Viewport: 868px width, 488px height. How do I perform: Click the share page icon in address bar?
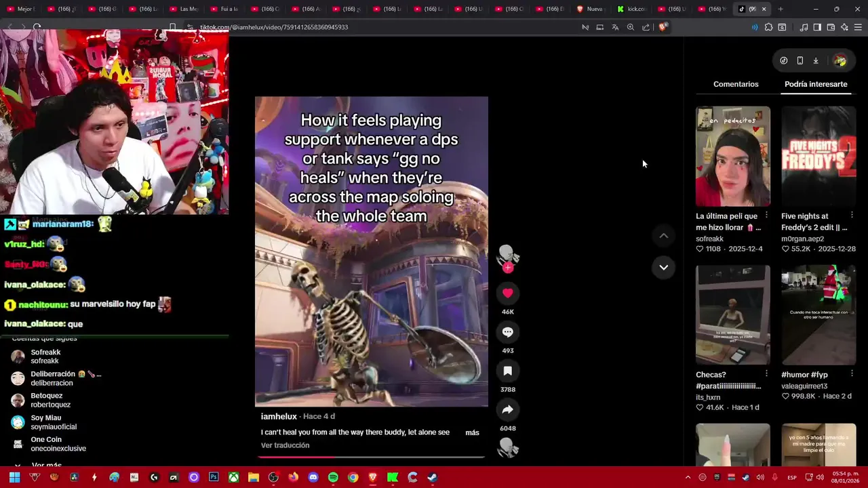click(646, 27)
